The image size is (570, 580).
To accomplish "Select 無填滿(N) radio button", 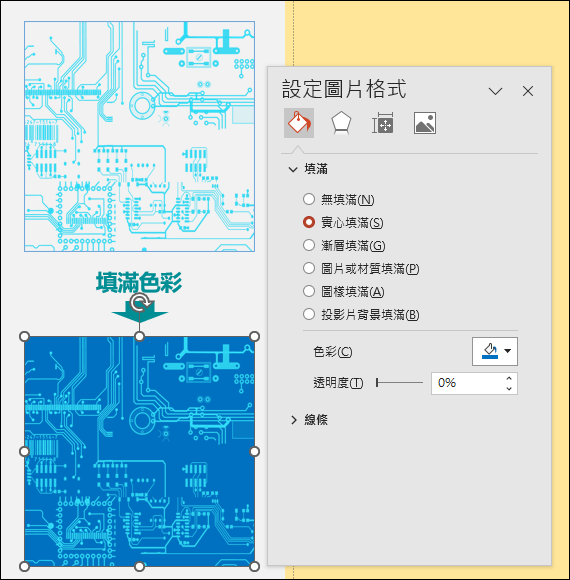I will (309, 199).
